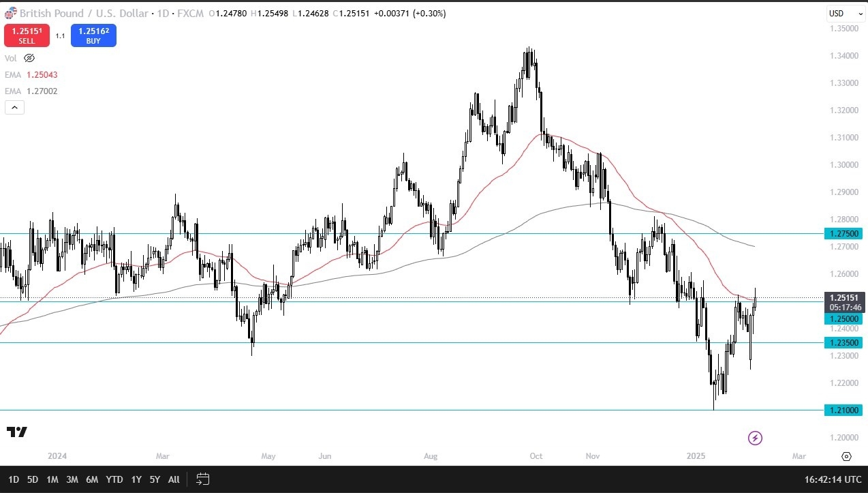Open chart settings via the hexagon gear icon
868x493 pixels.
(x=846, y=455)
